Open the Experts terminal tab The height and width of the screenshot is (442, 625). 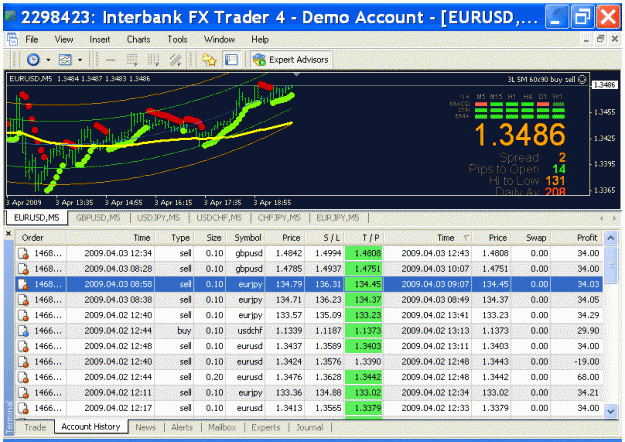pos(266,427)
